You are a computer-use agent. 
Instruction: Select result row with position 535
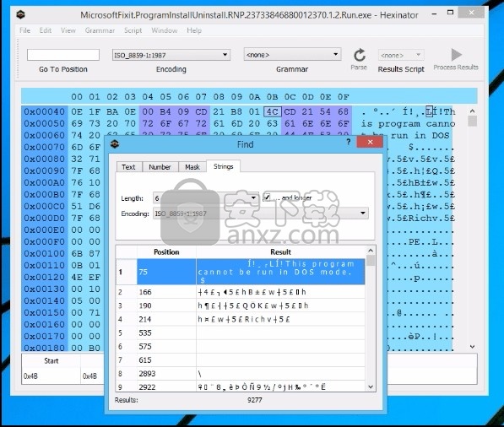241,332
